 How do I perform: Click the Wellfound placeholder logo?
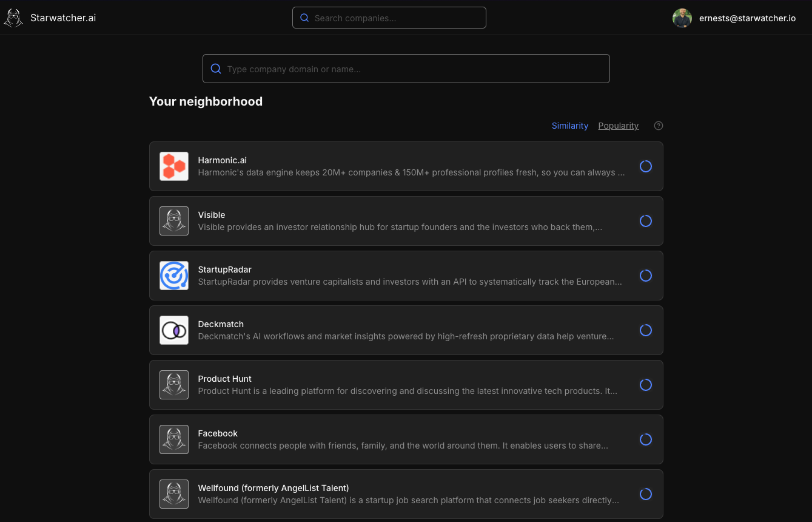tap(174, 494)
